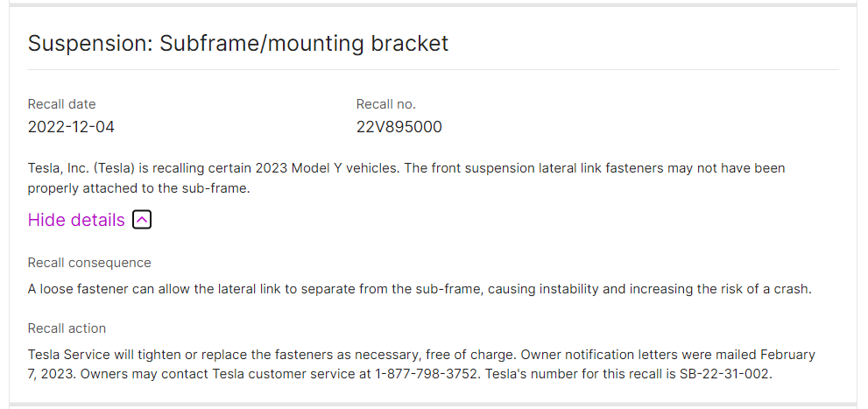Click the Hide details link
868x409 pixels.
pos(76,220)
